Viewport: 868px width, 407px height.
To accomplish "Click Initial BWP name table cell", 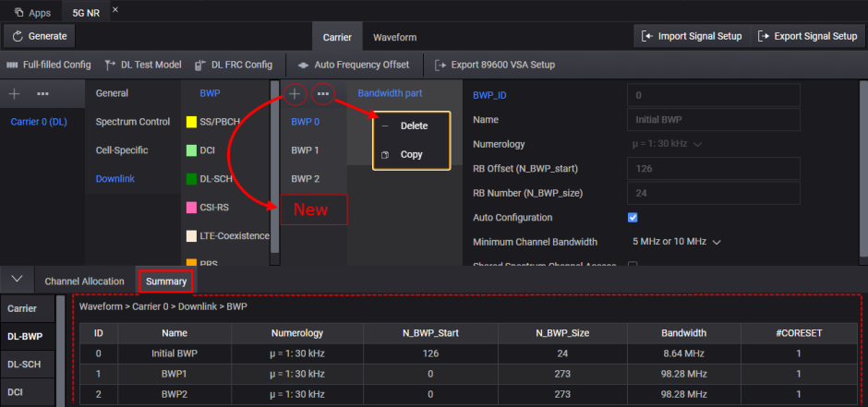I will (x=175, y=353).
